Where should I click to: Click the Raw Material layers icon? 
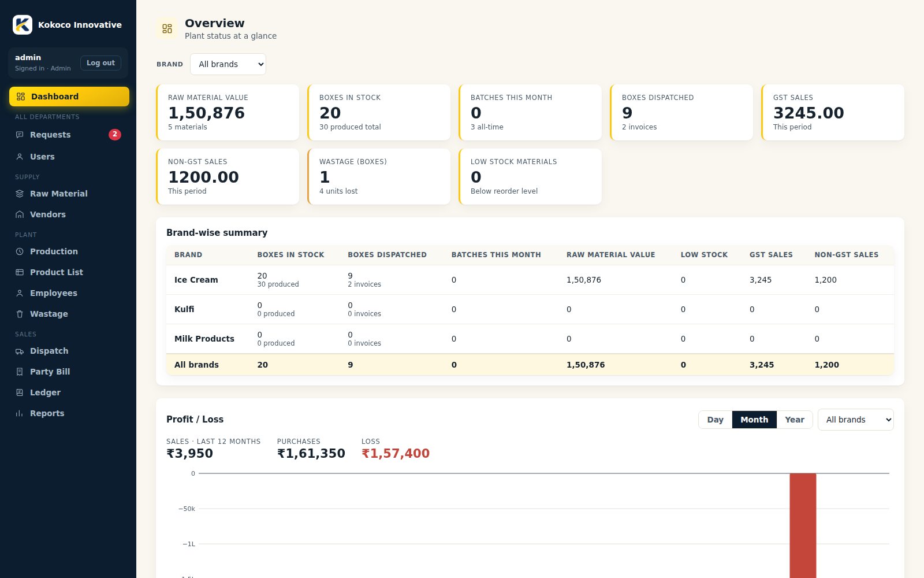coord(20,194)
